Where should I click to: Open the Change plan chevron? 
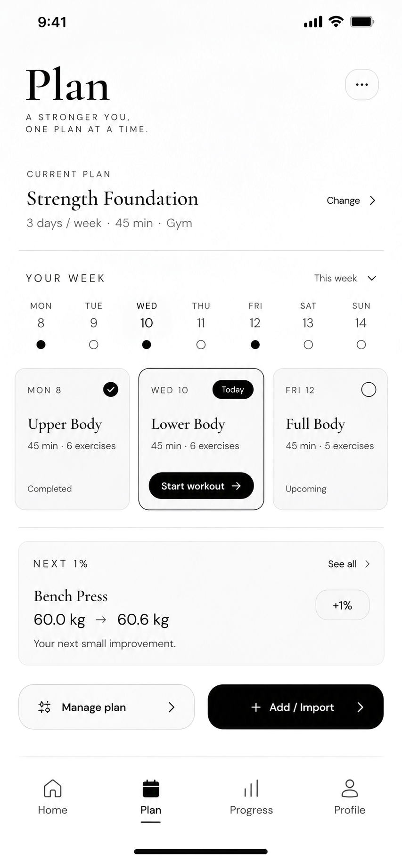[x=372, y=201]
